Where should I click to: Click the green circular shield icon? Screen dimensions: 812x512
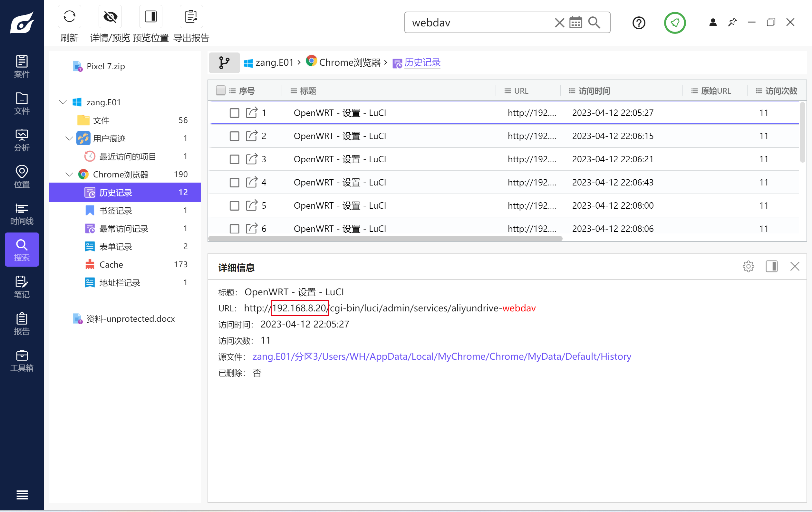pyautogui.click(x=675, y=23)
